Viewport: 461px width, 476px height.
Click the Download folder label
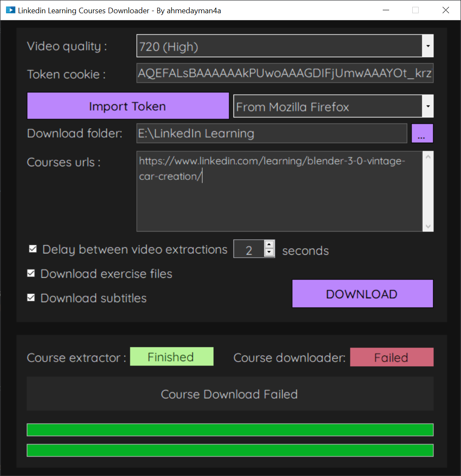tap(75, 133)
